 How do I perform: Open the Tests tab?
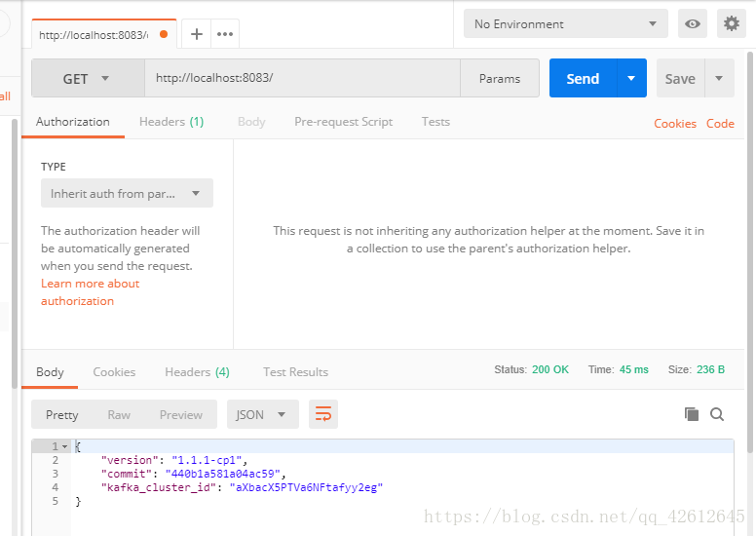pyautogui.click(x=435, y=122)
